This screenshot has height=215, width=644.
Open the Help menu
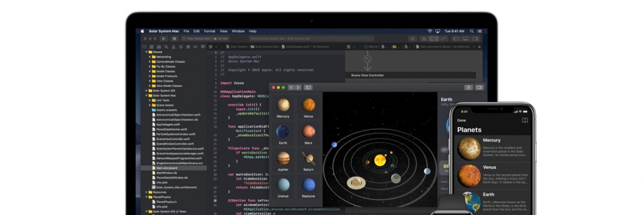click(x=252, y=31)
